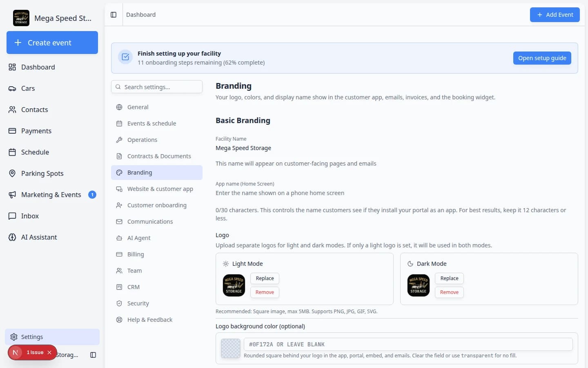Remove the Dark Mode logo
Viewport: 588px width, 368px height.
[449, 292]
